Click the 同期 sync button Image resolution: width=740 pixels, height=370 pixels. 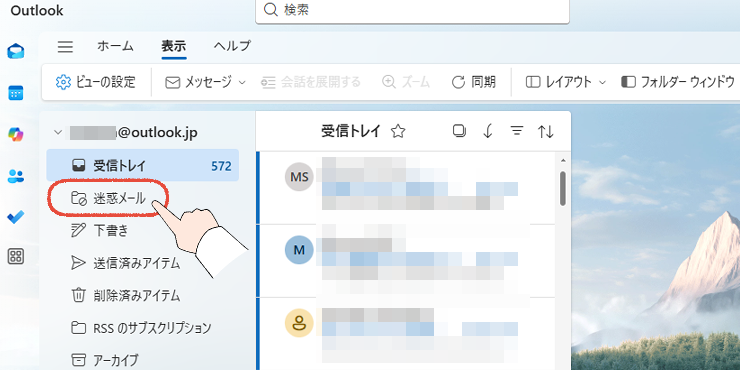[473, 82]
